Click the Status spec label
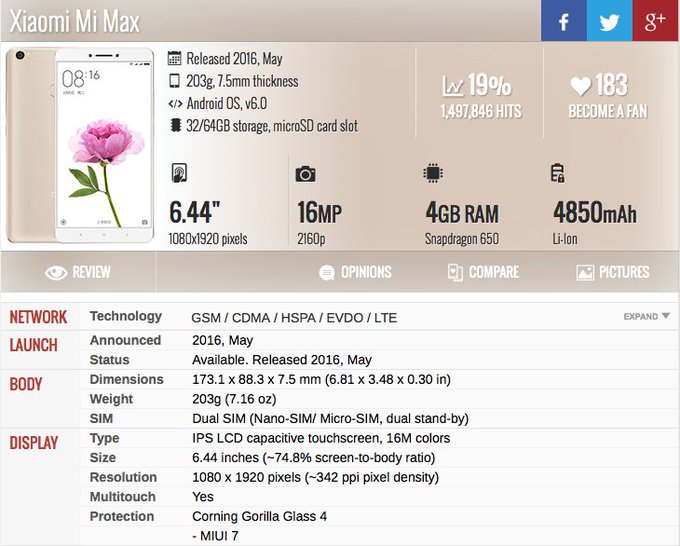This screenshot has height=546, width=680. [109, 360]
